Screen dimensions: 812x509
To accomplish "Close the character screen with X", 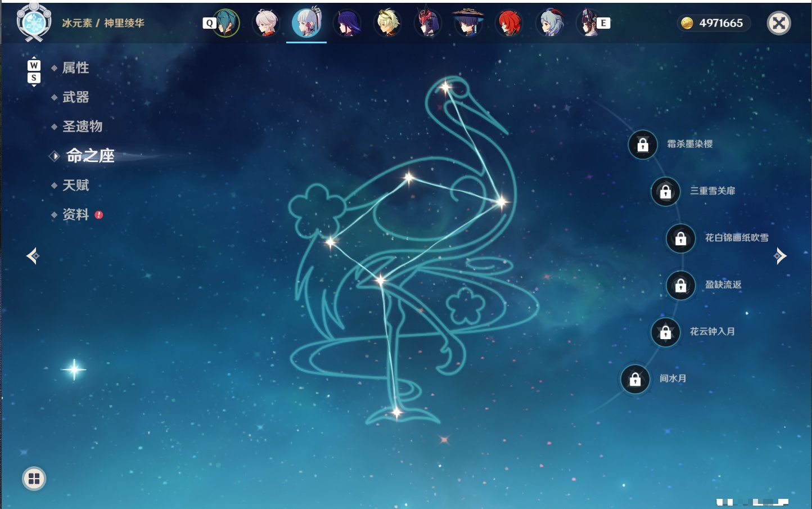I will [779, 23].
